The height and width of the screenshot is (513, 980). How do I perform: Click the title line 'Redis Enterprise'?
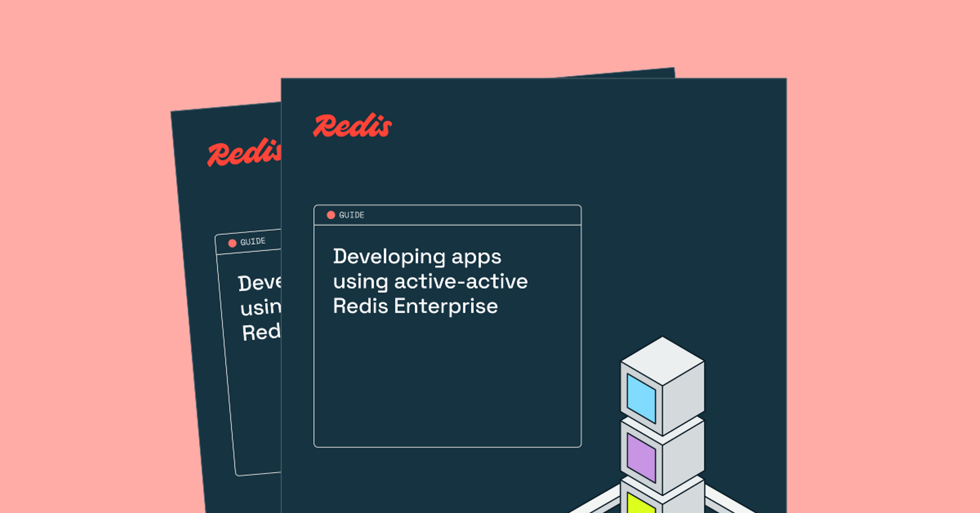point(415,306)
